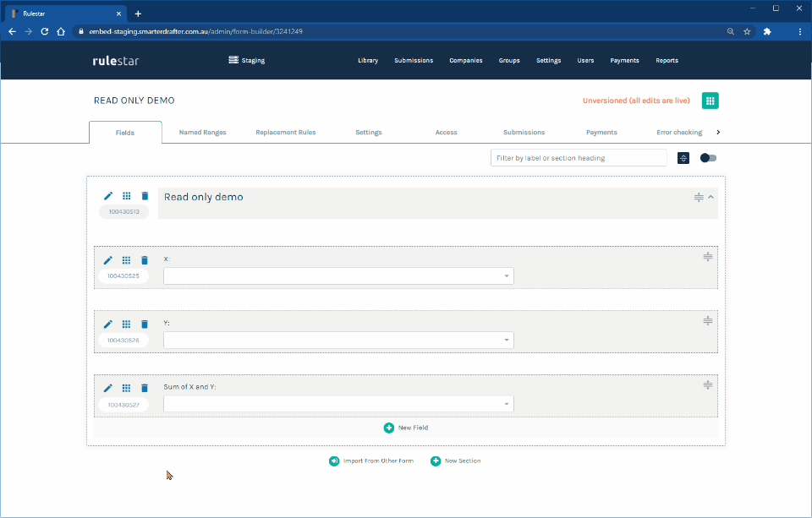
Task: Open Chrome three-dot menu
Action: (800, 31)
